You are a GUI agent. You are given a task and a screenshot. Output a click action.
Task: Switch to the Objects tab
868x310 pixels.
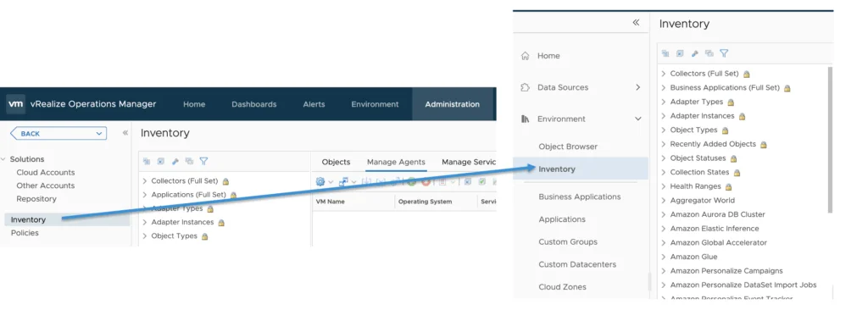click(336, 162)
